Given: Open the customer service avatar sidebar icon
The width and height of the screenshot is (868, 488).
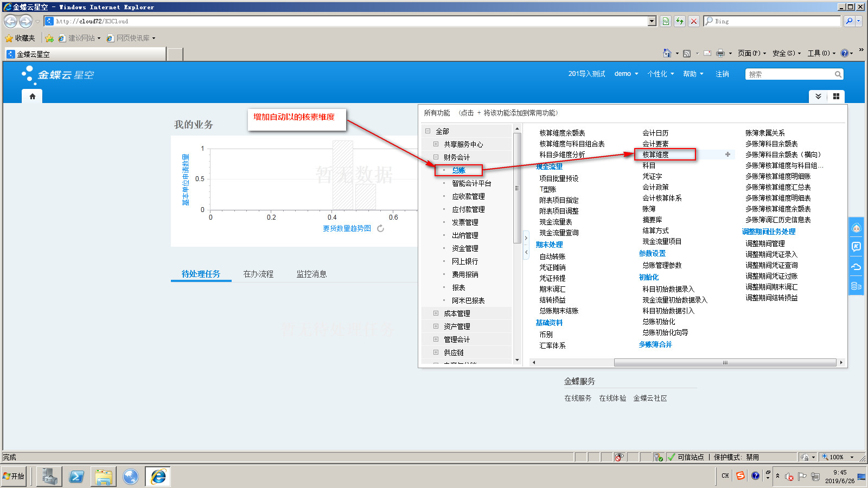Looking at the screenshot, I should tap(856, 228).
